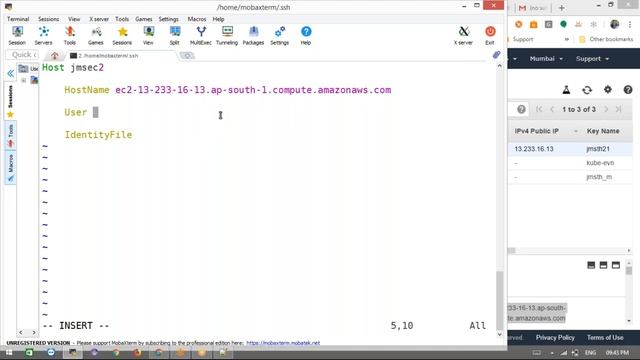This screenshot has width=640, height=360.
Task: Click the Split toolbar icon
Action: pos(175,35)
